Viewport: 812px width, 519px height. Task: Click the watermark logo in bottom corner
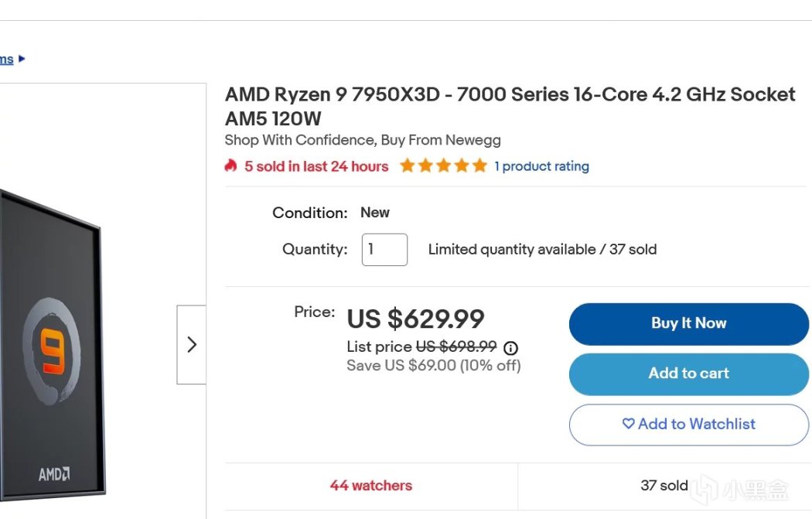pyautogui.click(x=741, y=489)
